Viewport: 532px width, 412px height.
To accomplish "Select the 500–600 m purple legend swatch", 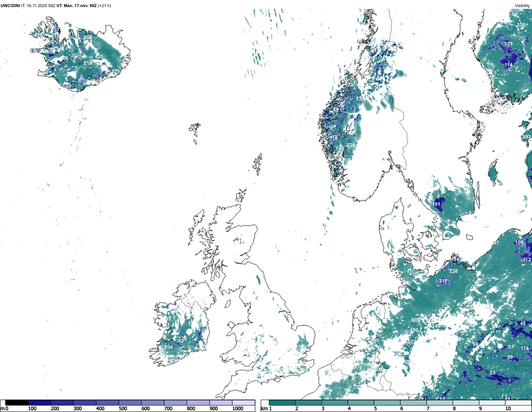I will click(130, 403).
